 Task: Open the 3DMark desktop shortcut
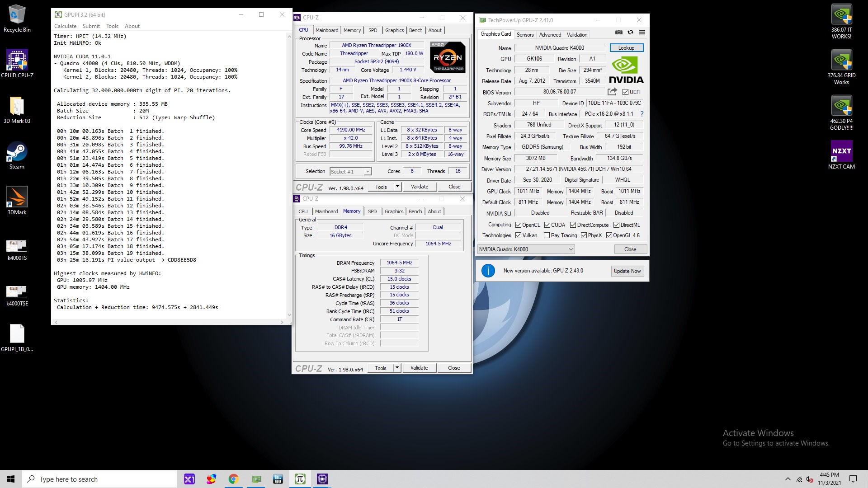pos(17,201)
